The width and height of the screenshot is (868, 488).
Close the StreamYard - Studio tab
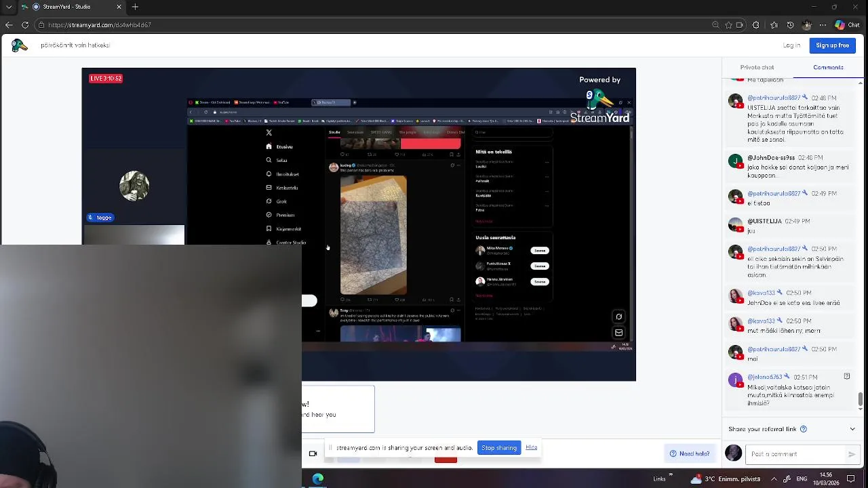click(x=119, y=7)
